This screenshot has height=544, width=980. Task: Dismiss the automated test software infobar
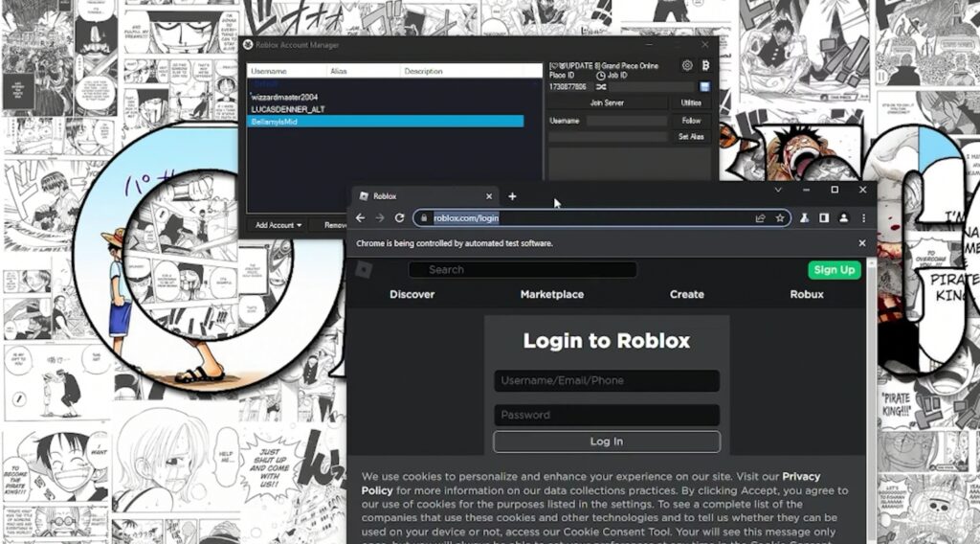coord(862,243)
